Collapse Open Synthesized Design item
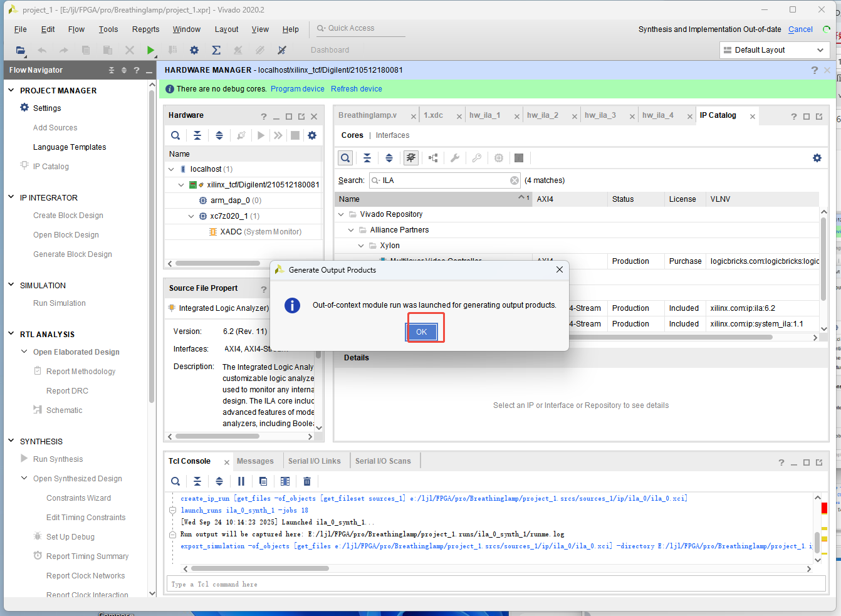 (24, 478)
